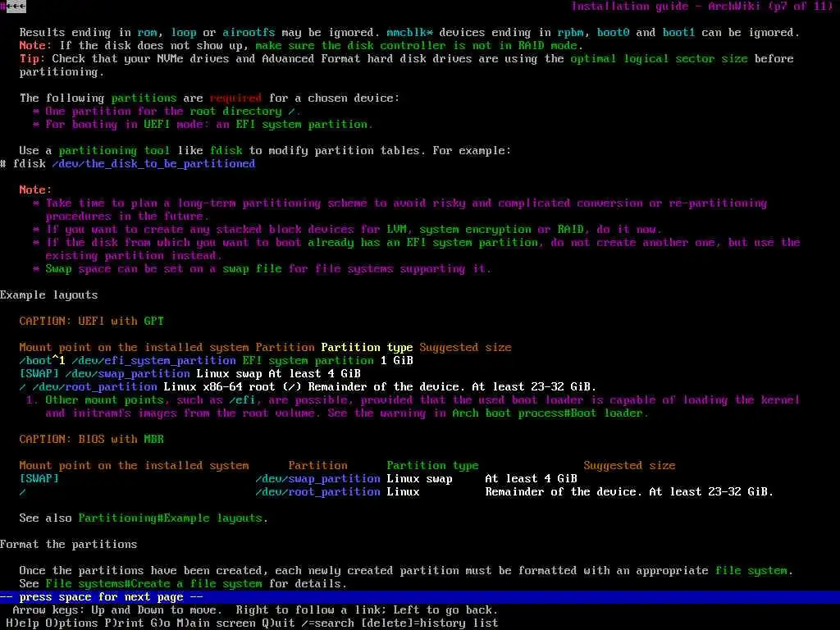Follow the 'RAID' link in the stacked block devices note

tap(570, 230)
